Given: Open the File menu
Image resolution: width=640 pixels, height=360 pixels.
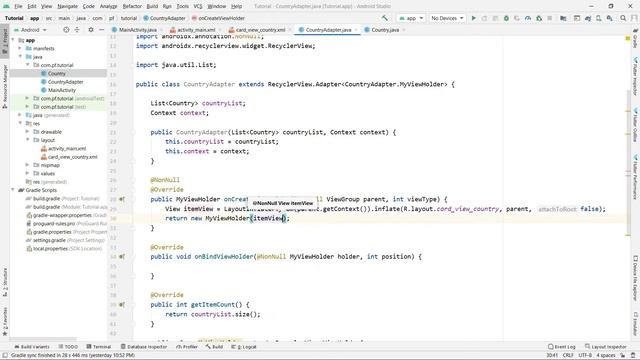Looking at the screenshot, I should 18,6.
